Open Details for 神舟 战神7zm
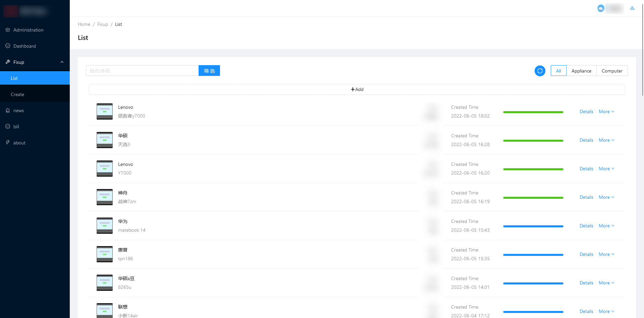Screen dimensions: 644x318 [x=586, y=197]
